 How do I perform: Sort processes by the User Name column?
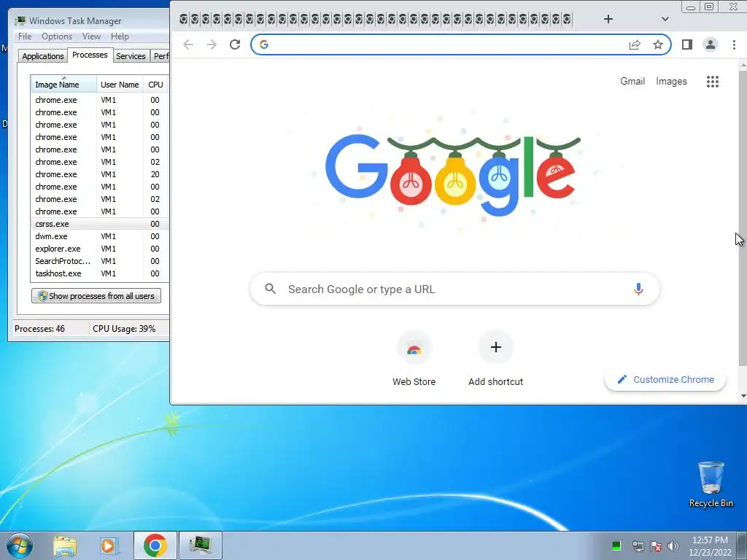click(120, 85)
